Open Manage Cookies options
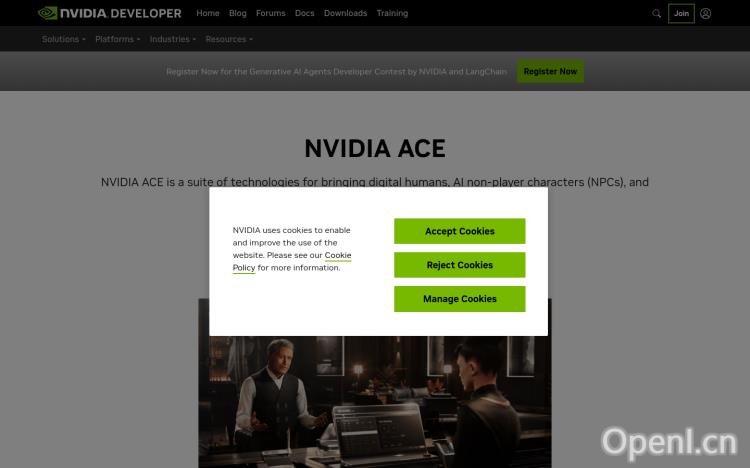Screen dimensions: 750x468 [x=460, y=299]
